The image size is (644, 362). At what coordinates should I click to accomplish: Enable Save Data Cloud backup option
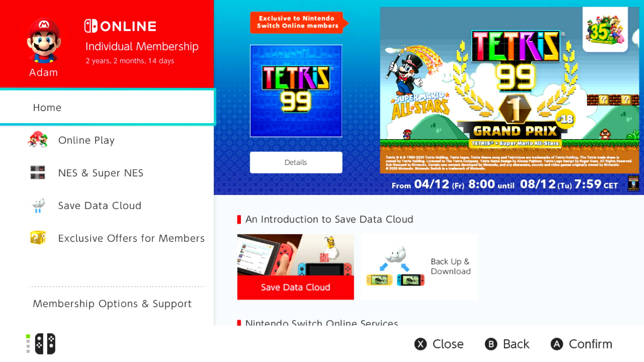100,205
